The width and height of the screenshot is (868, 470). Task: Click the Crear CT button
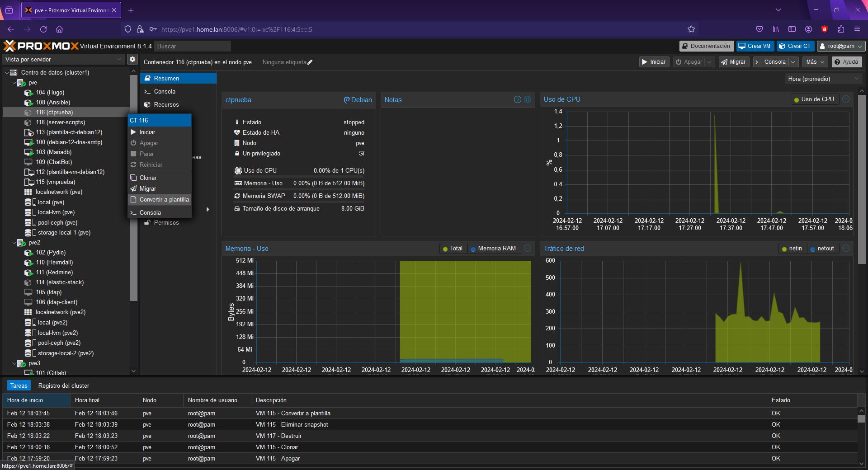(x=795, y=46)
